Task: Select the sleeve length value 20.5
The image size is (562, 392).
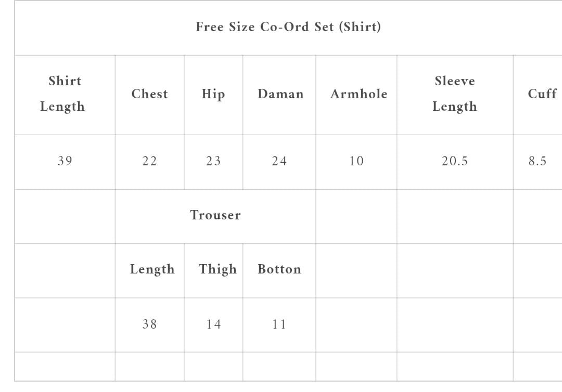Action: tap(455, 161)
